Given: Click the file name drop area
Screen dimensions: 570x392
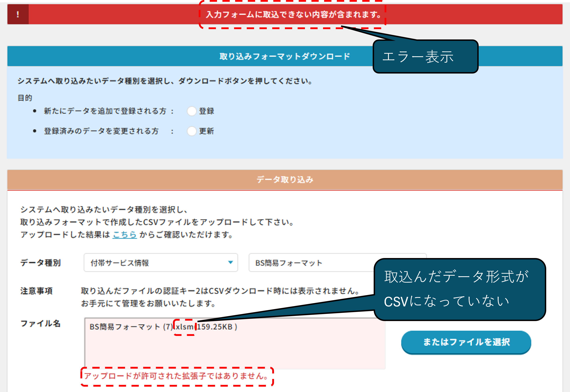Looking at the screenshot, I should (x=235, y=343).
